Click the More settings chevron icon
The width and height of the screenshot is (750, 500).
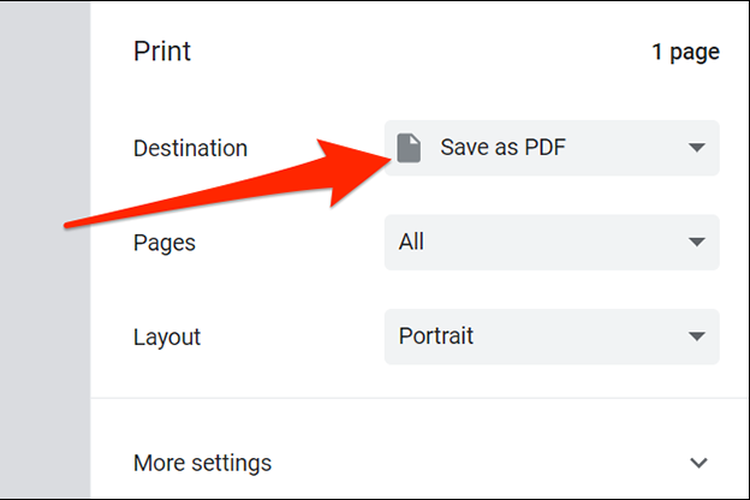[x=699, y=463]
